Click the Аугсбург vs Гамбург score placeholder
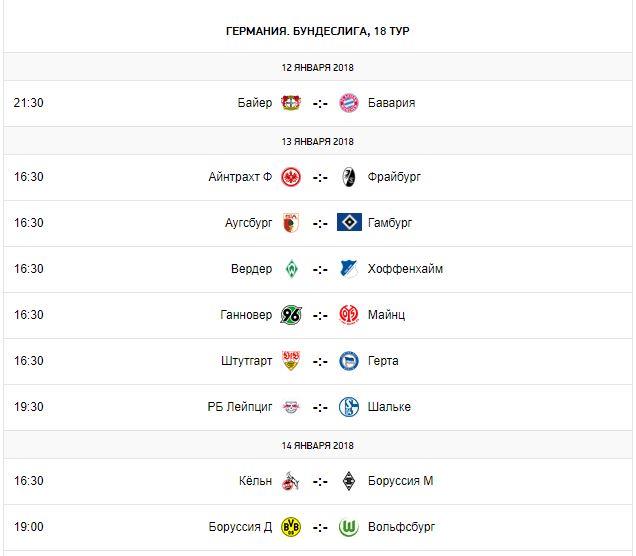The width and height of the screenshot is (636, 556). point(320,223)
